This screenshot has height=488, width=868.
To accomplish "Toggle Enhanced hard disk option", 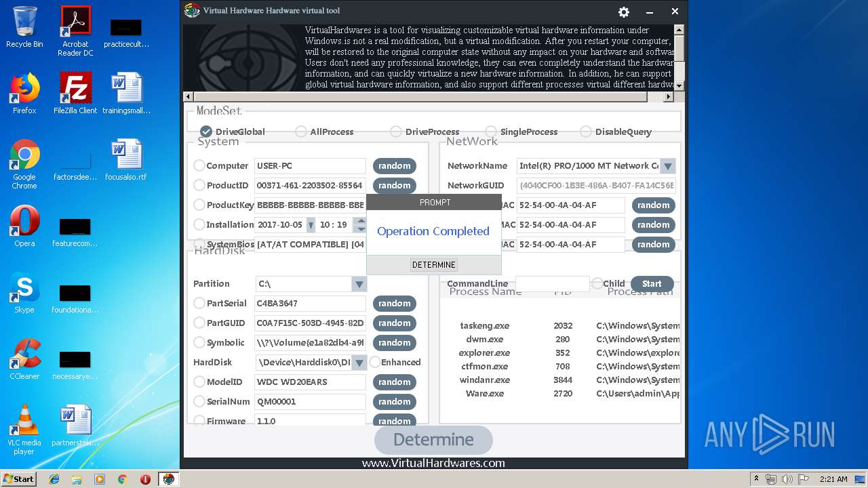I will point(375,362).
